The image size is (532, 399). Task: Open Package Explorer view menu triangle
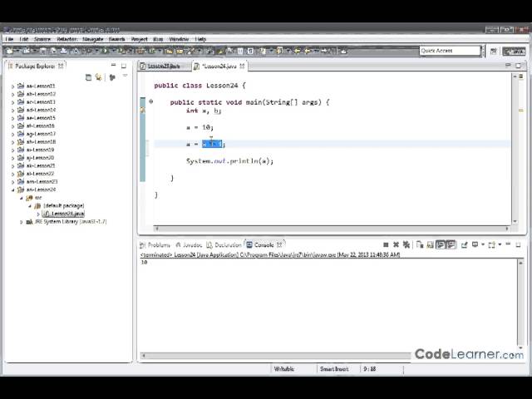(x=125, y=76)
